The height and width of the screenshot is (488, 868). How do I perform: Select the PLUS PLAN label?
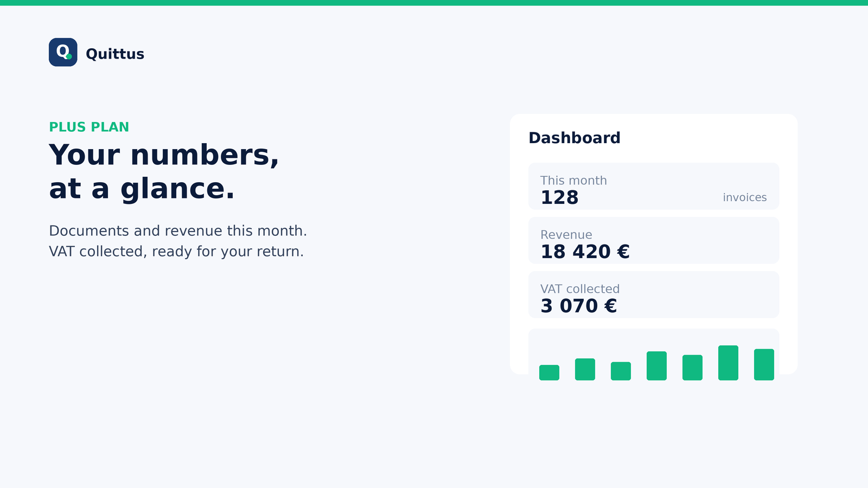(x=89, y=127)
